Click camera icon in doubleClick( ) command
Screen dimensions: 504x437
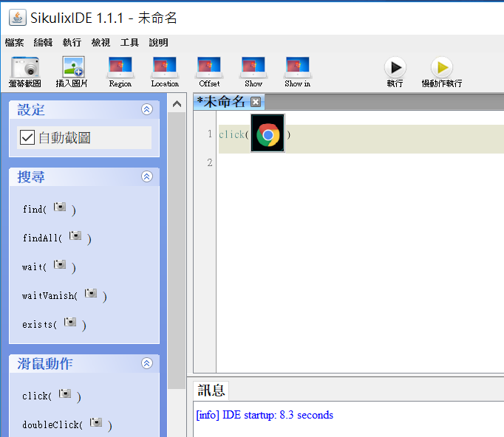point(96,422)
